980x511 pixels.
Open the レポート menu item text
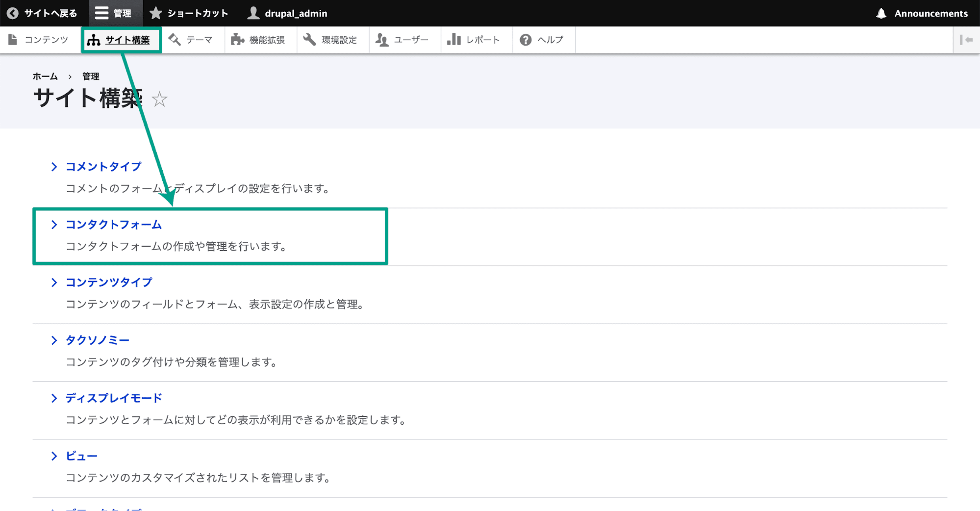[483, 40]
